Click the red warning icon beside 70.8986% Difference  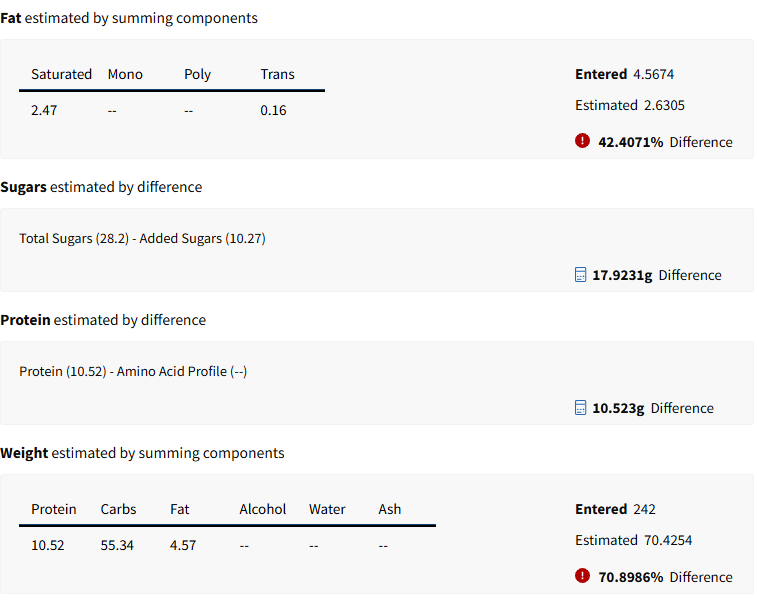(x=582, y=576)
